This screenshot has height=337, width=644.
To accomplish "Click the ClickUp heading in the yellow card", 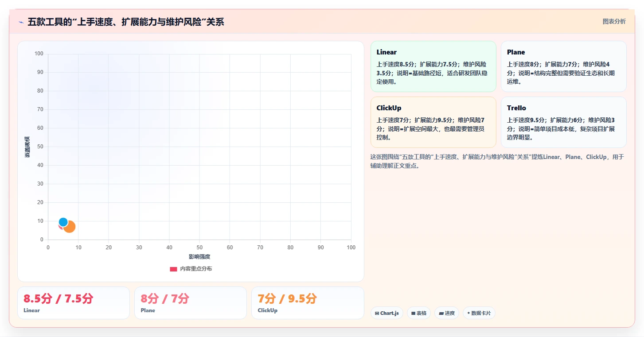I will 389,108.
